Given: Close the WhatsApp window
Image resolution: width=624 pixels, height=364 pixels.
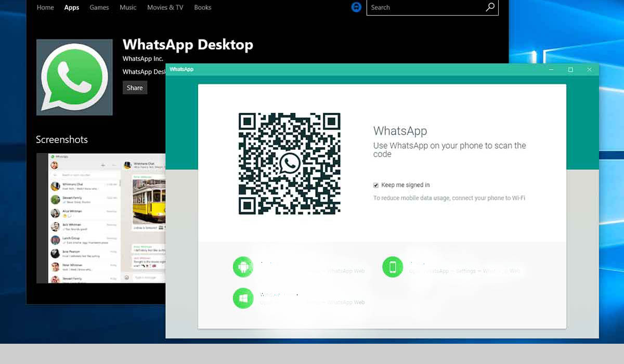Looking at the screenshot, I should click(589, 70).
